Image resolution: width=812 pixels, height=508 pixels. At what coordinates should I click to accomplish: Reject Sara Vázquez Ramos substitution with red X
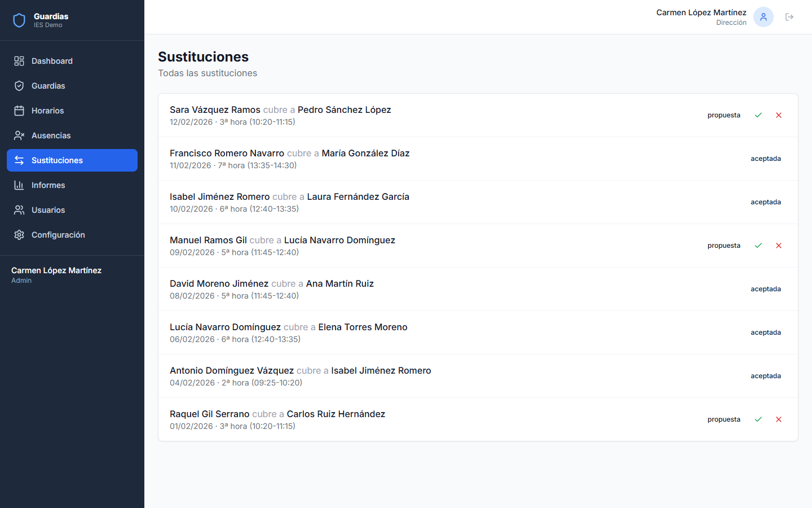pyautogui.click(x=779, y=115)
